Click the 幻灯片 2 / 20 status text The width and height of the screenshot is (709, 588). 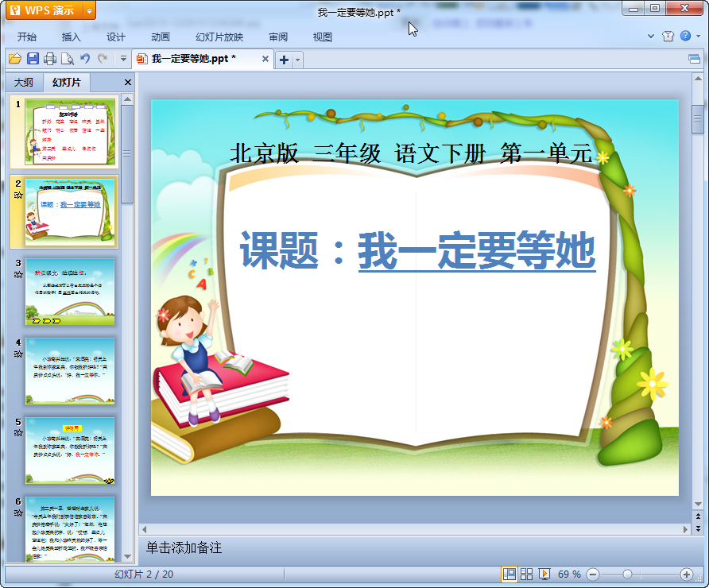coord(144,574)
